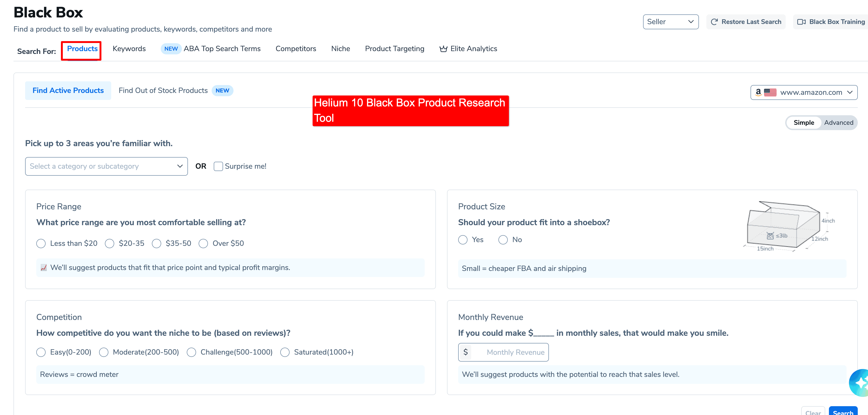Select the Niche tab
The image size is (868, 415).
click(x=340, y=49)
